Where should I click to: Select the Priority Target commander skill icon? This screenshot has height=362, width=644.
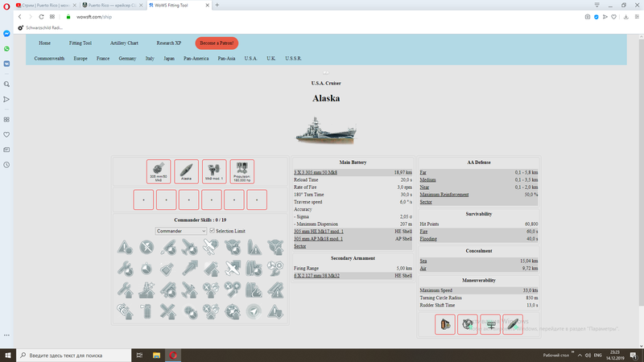pyautogui.click(x=125, y=247)
